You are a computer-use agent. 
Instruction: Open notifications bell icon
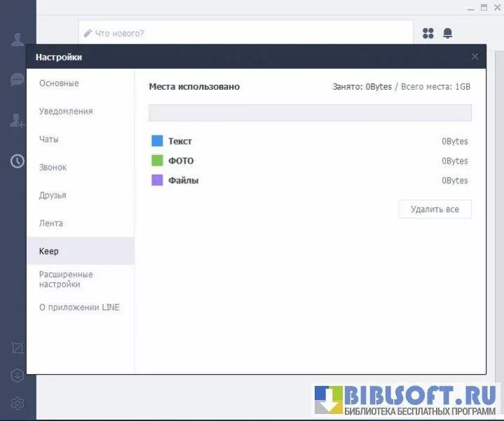447,33
